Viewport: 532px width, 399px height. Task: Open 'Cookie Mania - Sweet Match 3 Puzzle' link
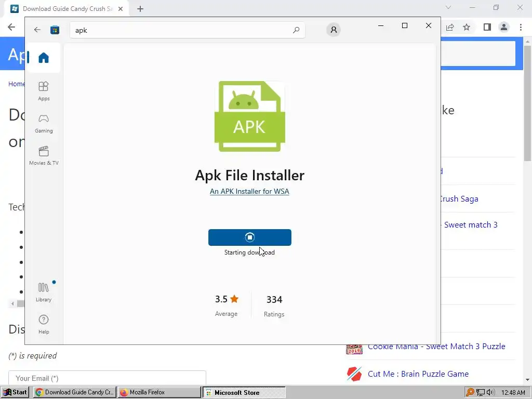[x=436, y=347]
